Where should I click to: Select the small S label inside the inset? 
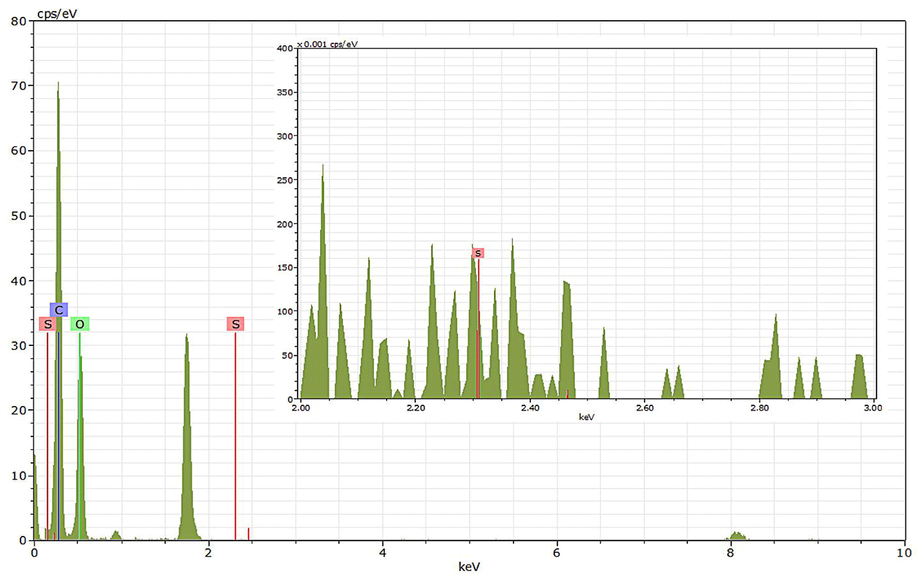click(x=477, y=253)
